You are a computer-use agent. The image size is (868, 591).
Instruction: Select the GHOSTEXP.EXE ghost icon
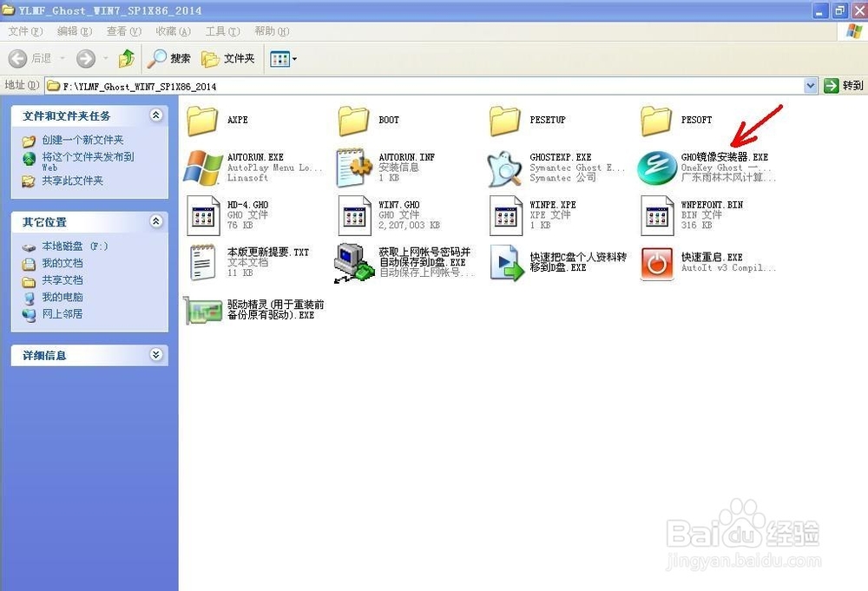pos(505,167)
